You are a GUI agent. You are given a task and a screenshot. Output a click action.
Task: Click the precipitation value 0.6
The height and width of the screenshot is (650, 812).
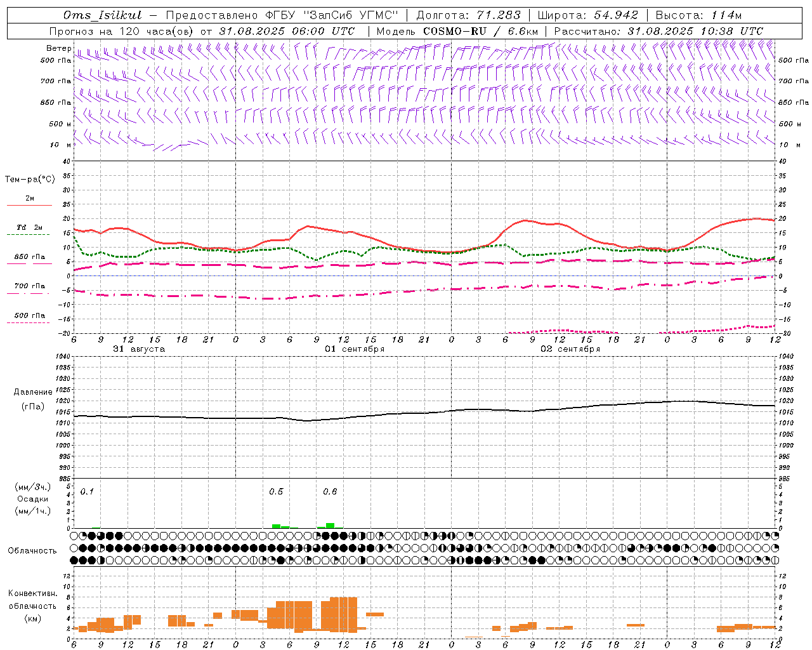point(330,491)
